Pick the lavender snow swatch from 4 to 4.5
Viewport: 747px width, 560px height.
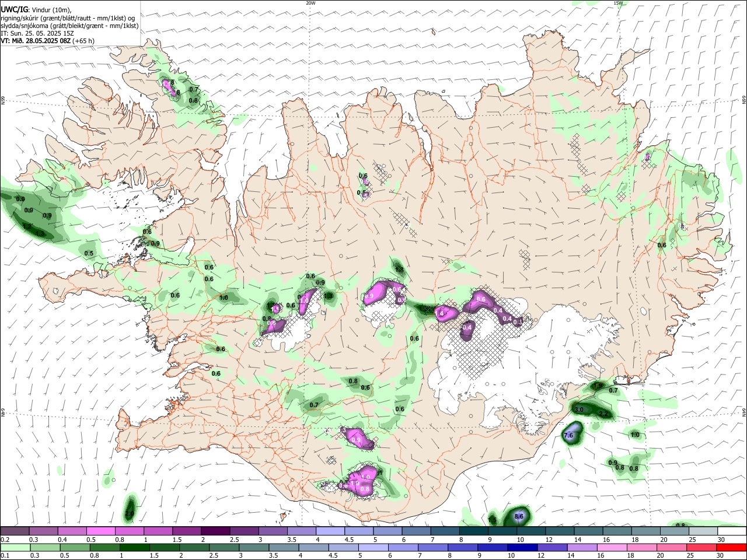pos(330,531)
